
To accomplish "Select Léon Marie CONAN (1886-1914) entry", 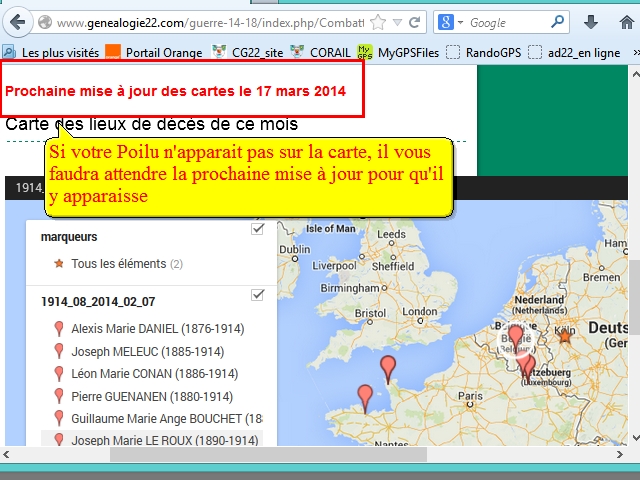I will pos(154,374).
